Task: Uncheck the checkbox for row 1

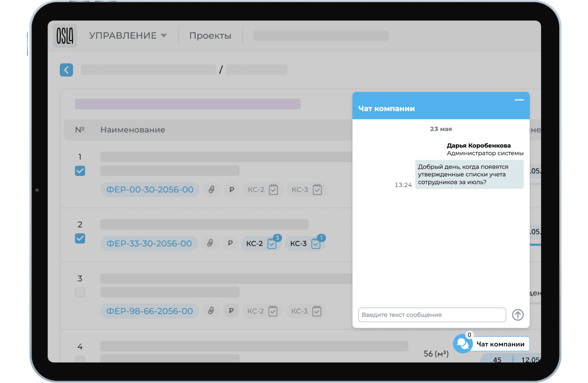Action: pyautogui.click(x=80, y=171)
